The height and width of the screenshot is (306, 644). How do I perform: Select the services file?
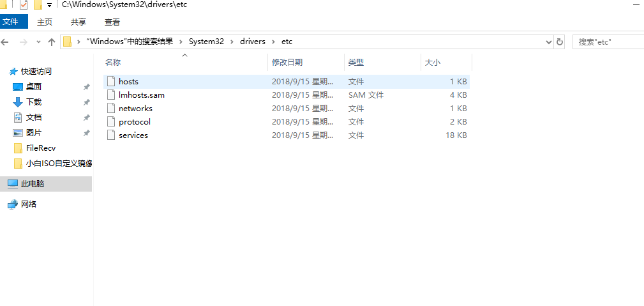coord(287,135)
